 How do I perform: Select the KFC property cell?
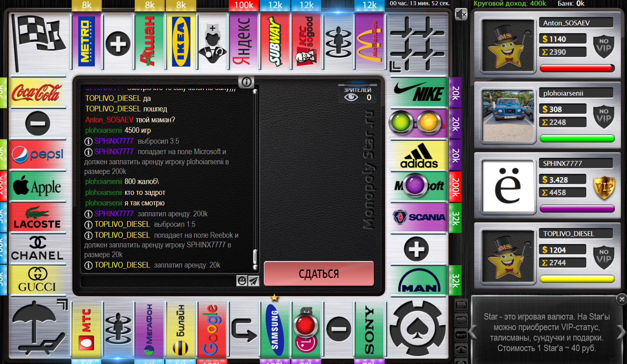pos(307,42)
